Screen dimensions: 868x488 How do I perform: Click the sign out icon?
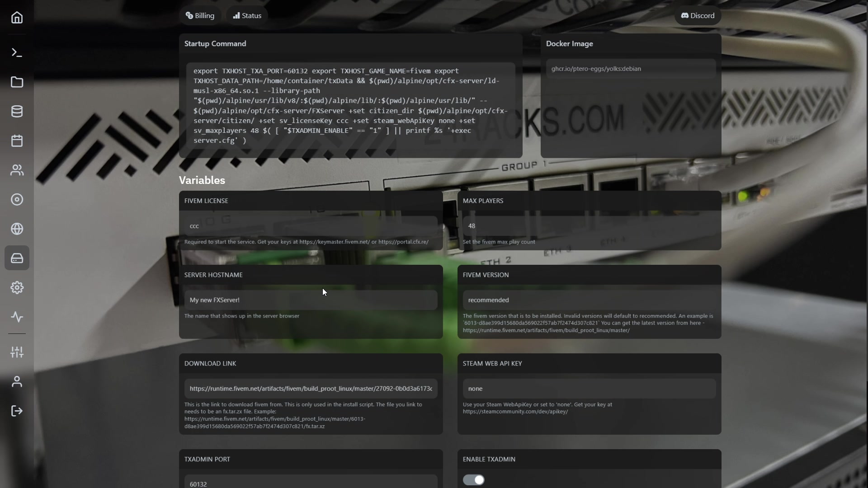[17, 411]
